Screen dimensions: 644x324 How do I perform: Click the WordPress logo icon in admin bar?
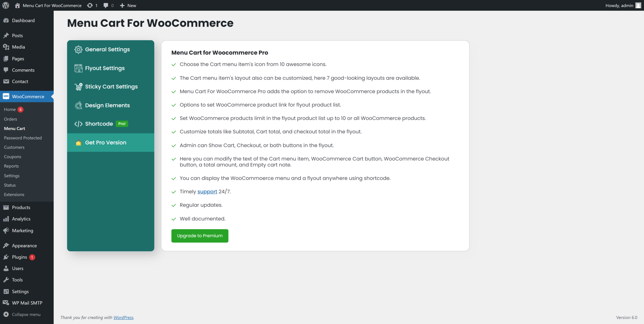pos(6,5)
